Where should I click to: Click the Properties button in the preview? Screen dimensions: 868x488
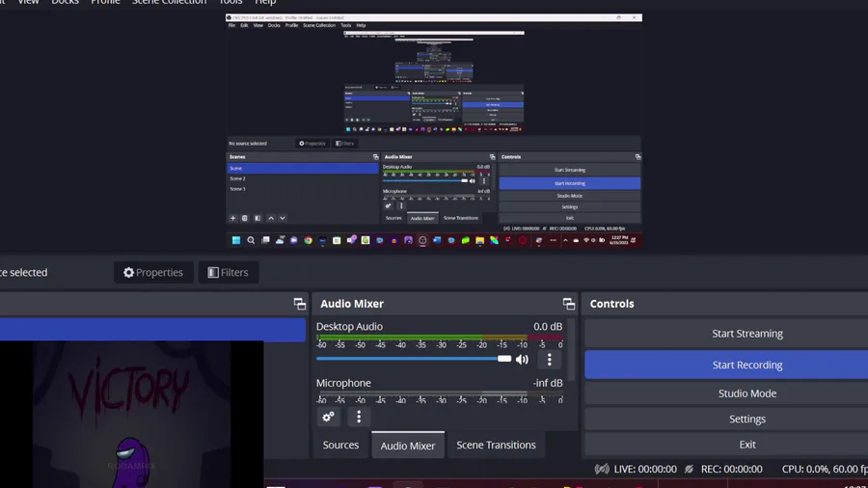(312, 144)
